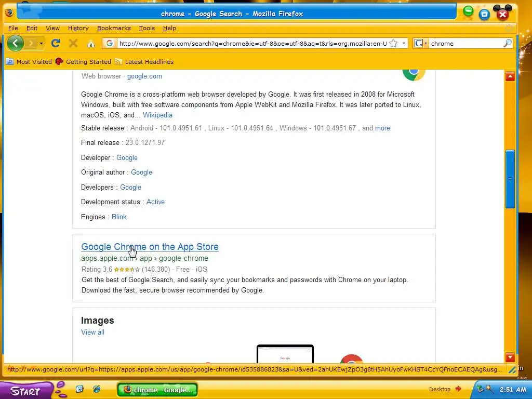The image size is (532, 399).
Task: Open Google Chrome on the App Store result
Action: (x=150, y=247)
